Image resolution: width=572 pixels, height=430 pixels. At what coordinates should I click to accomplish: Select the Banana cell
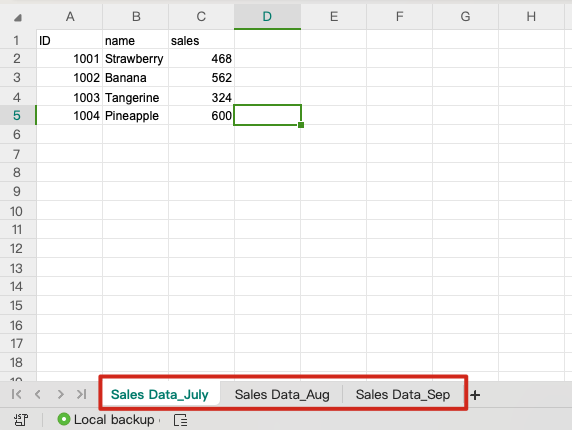pos(136,77)
